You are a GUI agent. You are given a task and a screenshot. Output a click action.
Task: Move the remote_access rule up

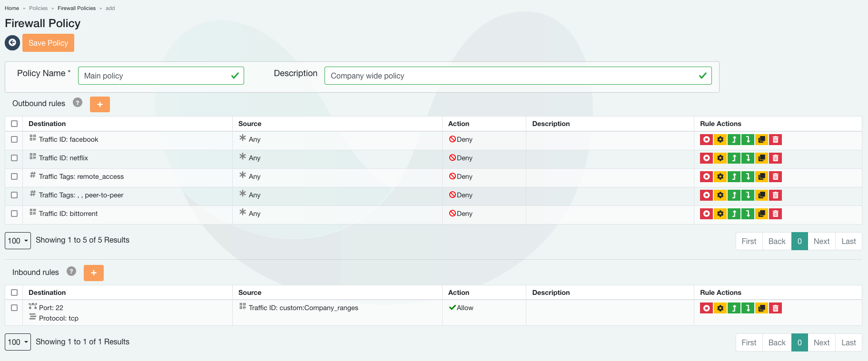coord(734,176)
